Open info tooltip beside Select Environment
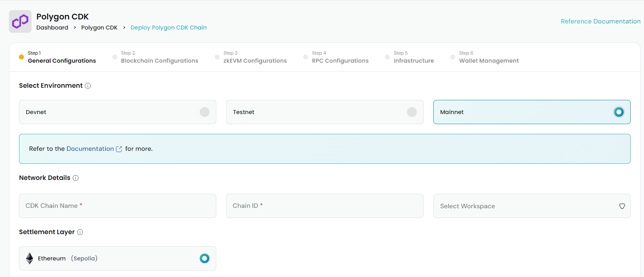 point(88,86)
